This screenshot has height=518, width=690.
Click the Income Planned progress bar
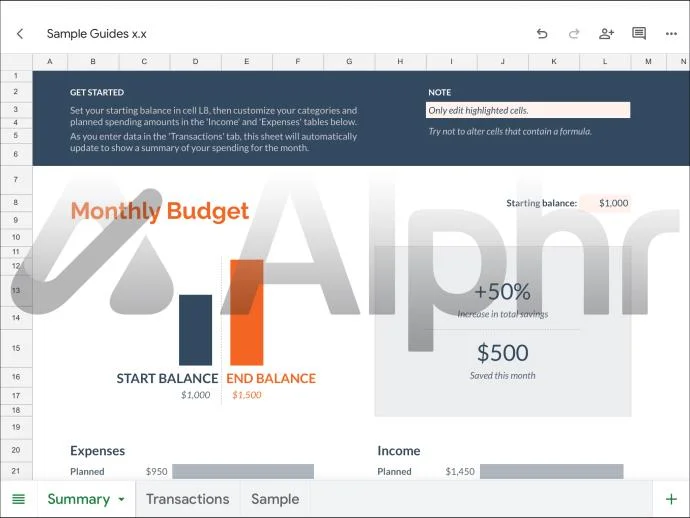[x=552, y=471]
